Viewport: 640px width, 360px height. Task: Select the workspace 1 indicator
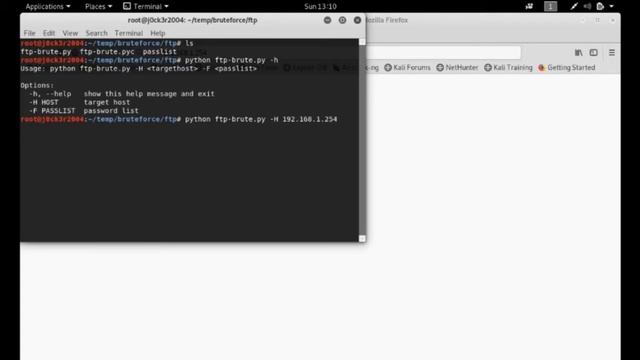point(551,6)
